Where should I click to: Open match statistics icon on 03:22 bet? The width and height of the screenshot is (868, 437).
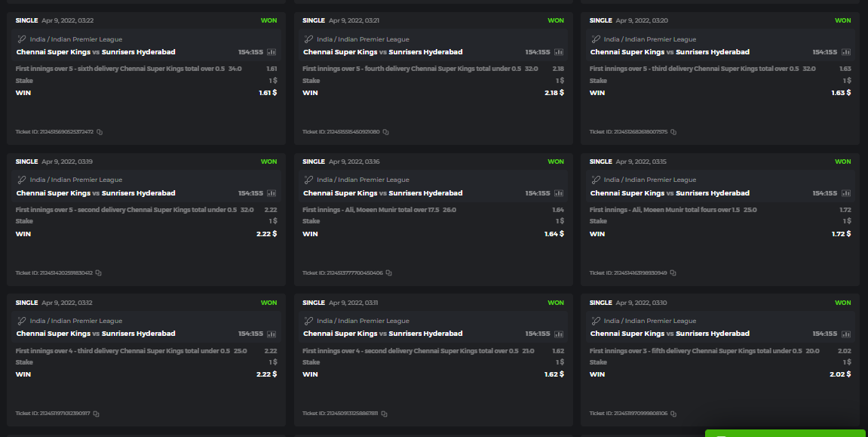(x=272, y=52)
